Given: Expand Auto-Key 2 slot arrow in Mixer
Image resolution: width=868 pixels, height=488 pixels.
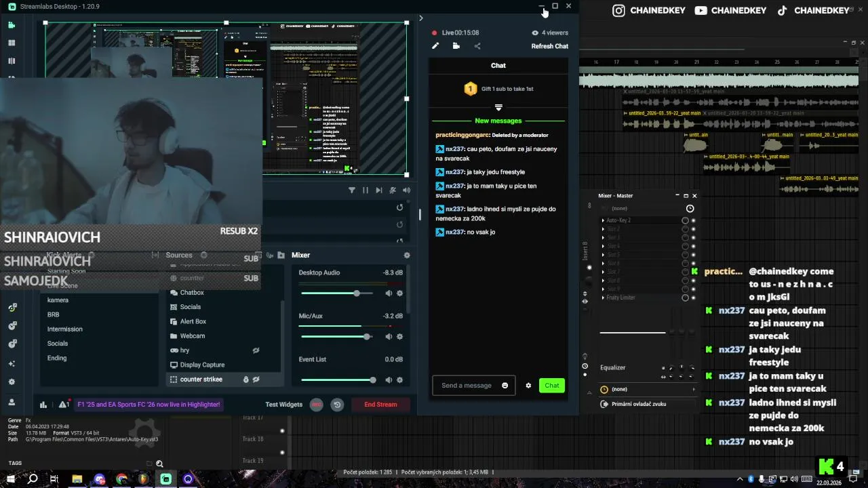Looking at the screenshot, I should (x=603, y=220).
